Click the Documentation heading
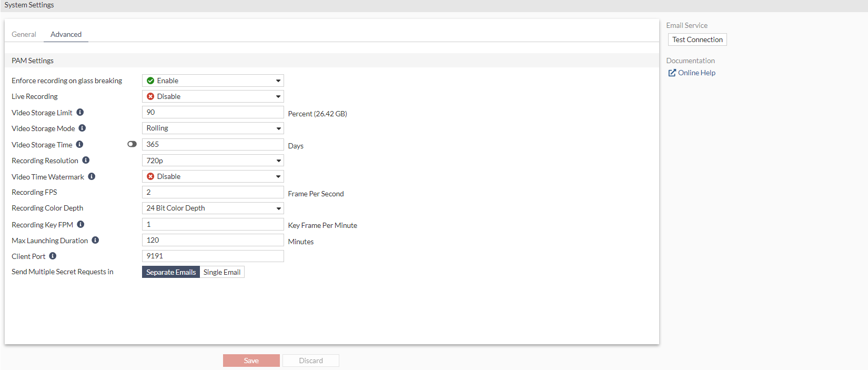The width and height of the screenshot is (868, 370). click(x=690, y=61)
